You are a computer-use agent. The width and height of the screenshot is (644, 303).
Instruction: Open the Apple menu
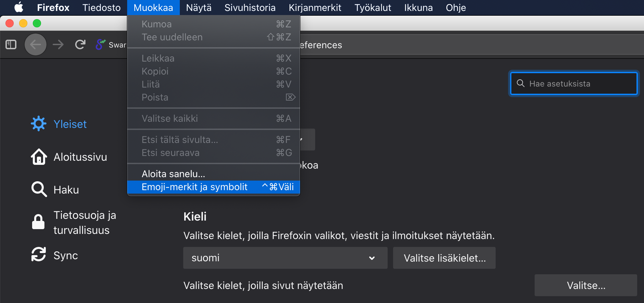[19, 7]
